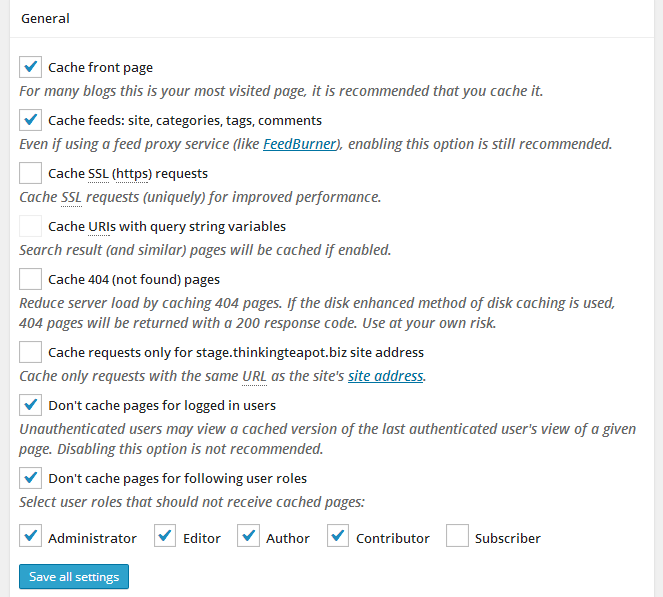This screenshot has width=663, height=597.
Task: Deselect the Editor role checkbox
Action: coord(165,537)
